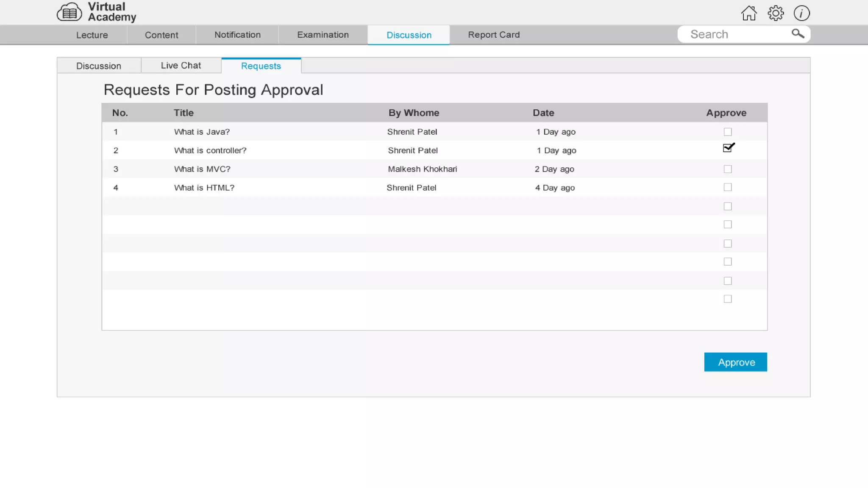Check approve box for What is Java?
The image size is (868, 488).
click(728, 132)
